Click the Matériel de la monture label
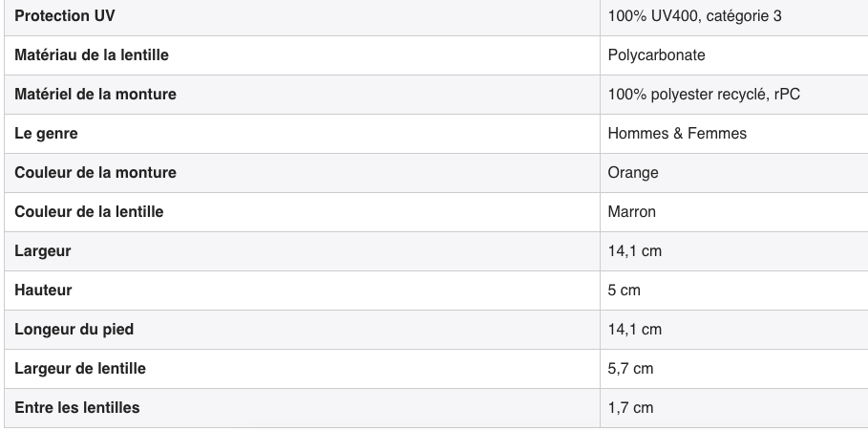 (95, 95)
